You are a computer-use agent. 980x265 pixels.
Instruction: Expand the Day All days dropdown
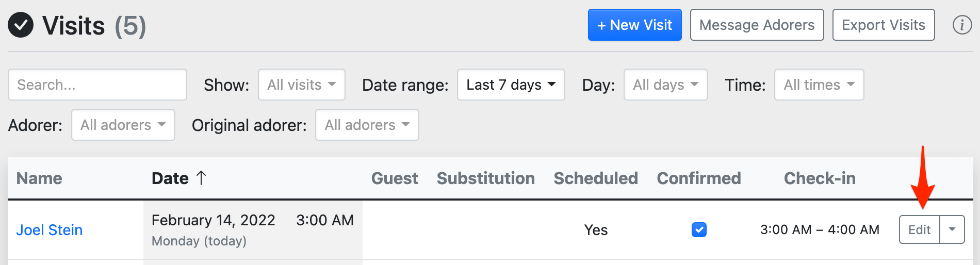point(665,85)
